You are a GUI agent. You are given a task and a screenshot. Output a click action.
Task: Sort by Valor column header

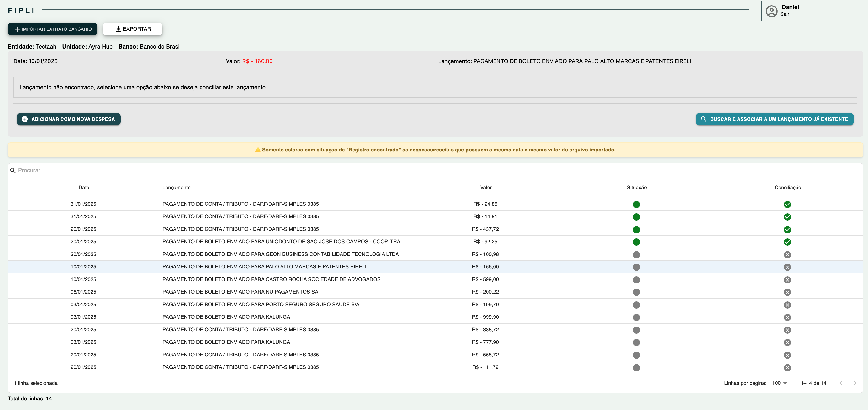(x=486, y=188)
